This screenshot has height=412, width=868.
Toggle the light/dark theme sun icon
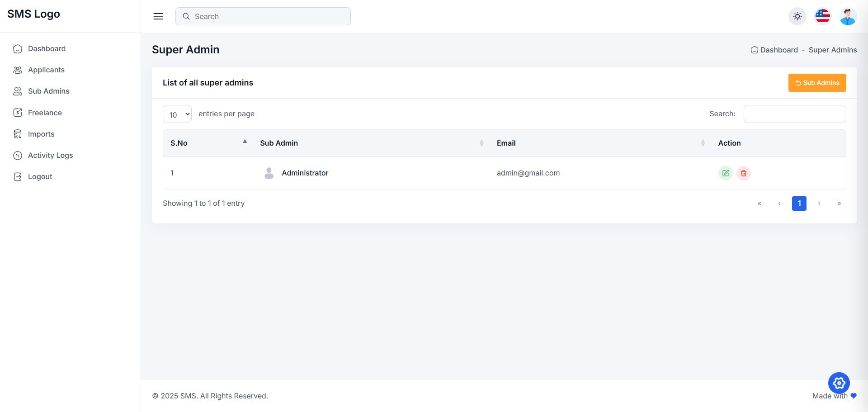click(x=797, y=16)
